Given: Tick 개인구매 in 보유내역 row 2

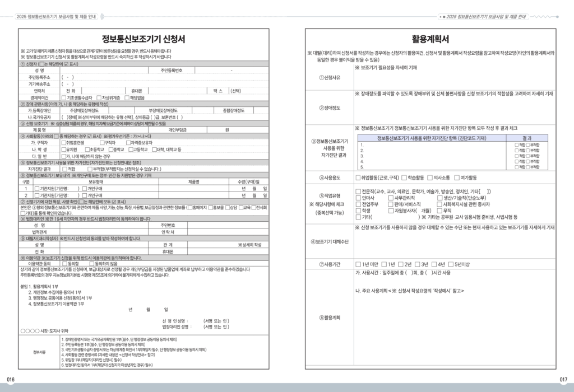Looking at the screenshot, I should pyautogui.click(x=85, y=195).
